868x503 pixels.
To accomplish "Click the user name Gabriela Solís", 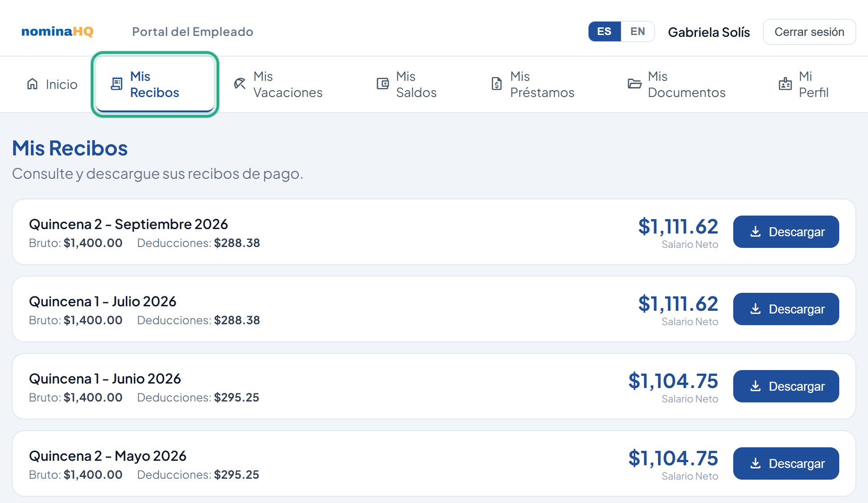I will tap(709, 32).
